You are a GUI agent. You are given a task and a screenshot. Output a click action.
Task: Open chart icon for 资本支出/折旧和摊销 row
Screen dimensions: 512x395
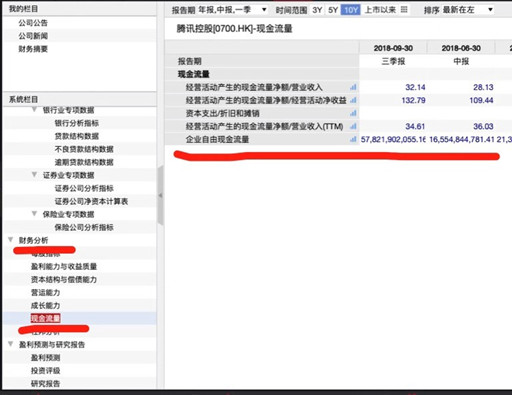click(353, 113)
